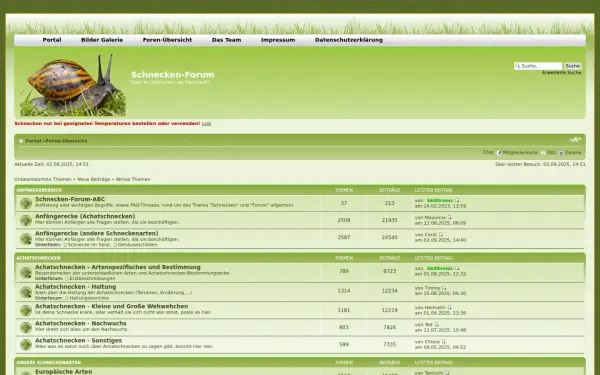This screenshot has height=375, width=600.
Task: Open latest post icon next to Timmy
Action: [x=444, y=288]
